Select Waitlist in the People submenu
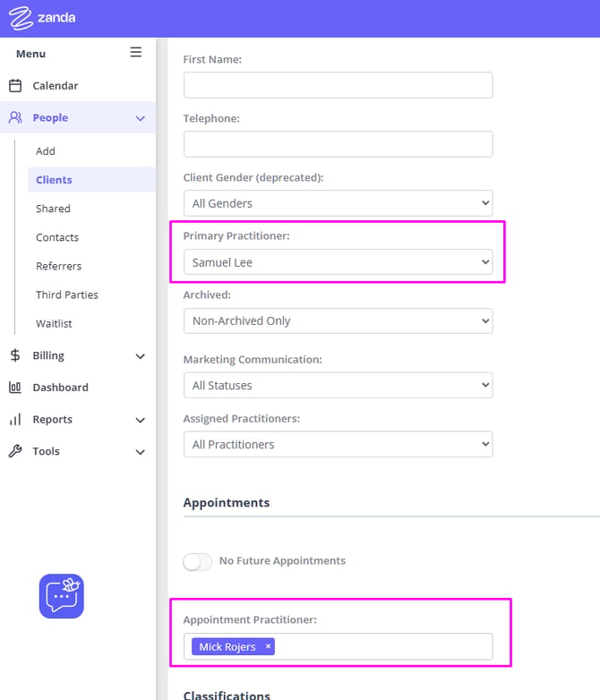600x700 pixels. [x=54, y=323]
